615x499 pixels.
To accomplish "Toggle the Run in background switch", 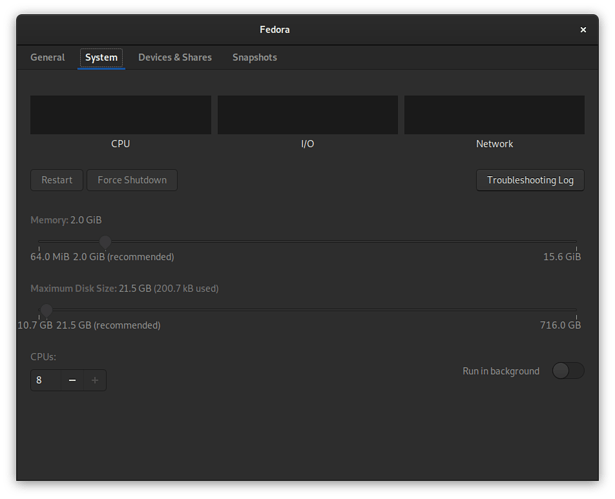I will 568,371.
